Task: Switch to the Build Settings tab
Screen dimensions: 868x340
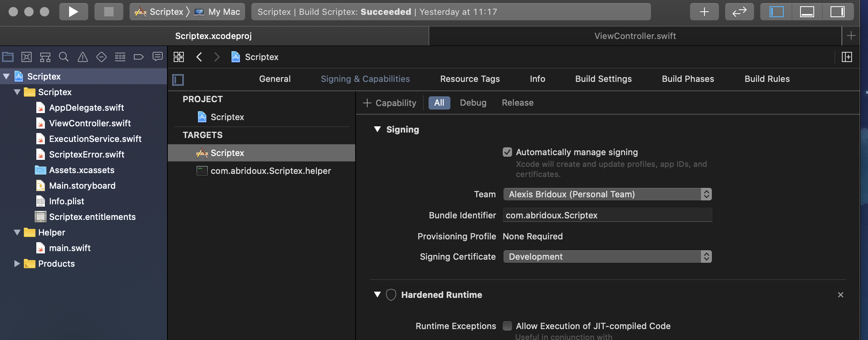Action: pyautogui.click(x=603, y=79)
